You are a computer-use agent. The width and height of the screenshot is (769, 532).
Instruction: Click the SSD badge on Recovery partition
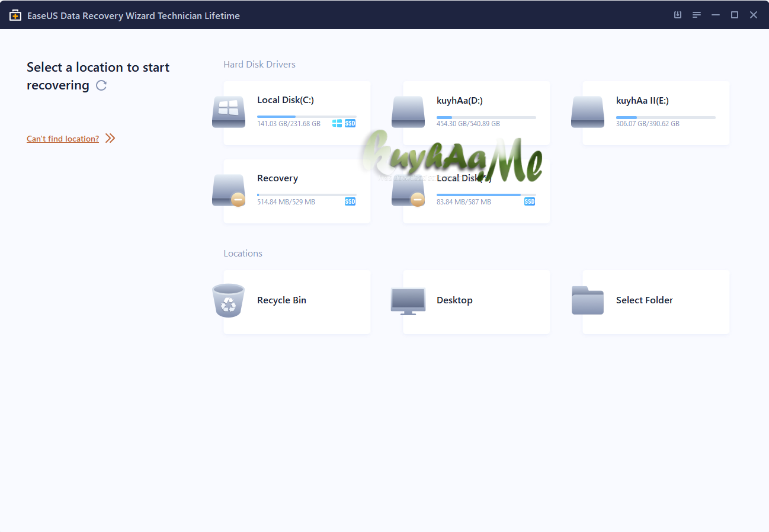(350, 201)
